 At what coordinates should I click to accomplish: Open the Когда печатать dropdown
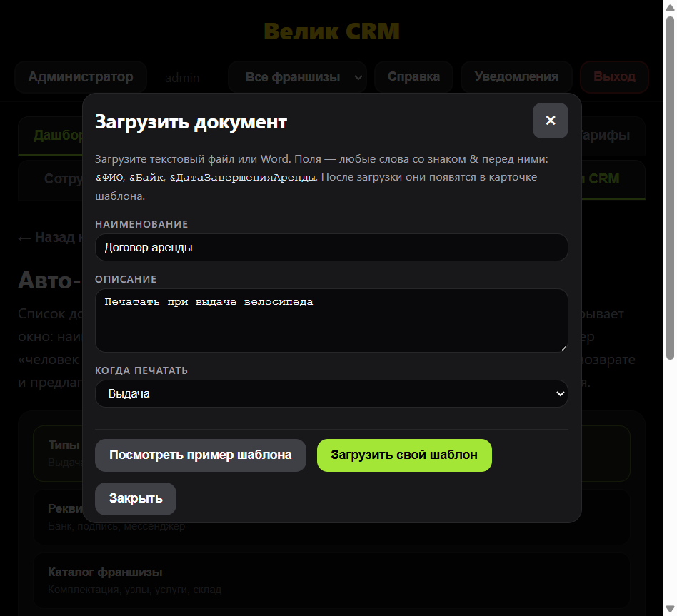(331, 394)
